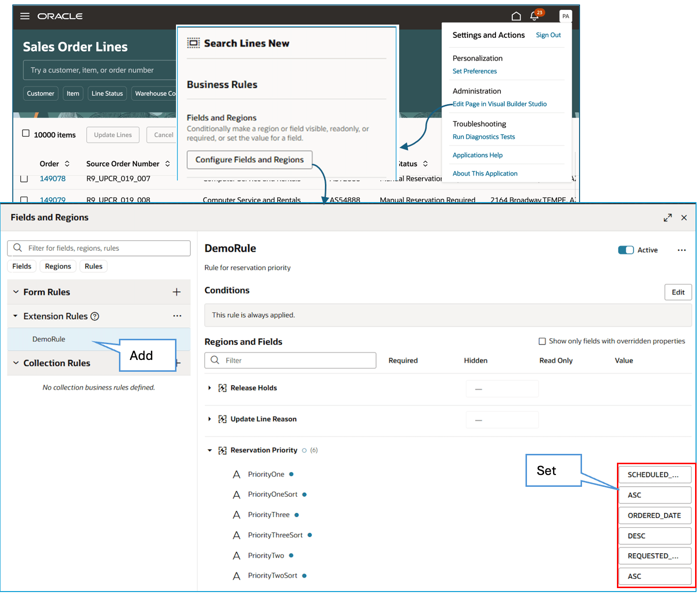The width and height of the screenshot is (700, 595).
Task: Switch to the Regions filter tab
Action: click(x=58, y=266)
